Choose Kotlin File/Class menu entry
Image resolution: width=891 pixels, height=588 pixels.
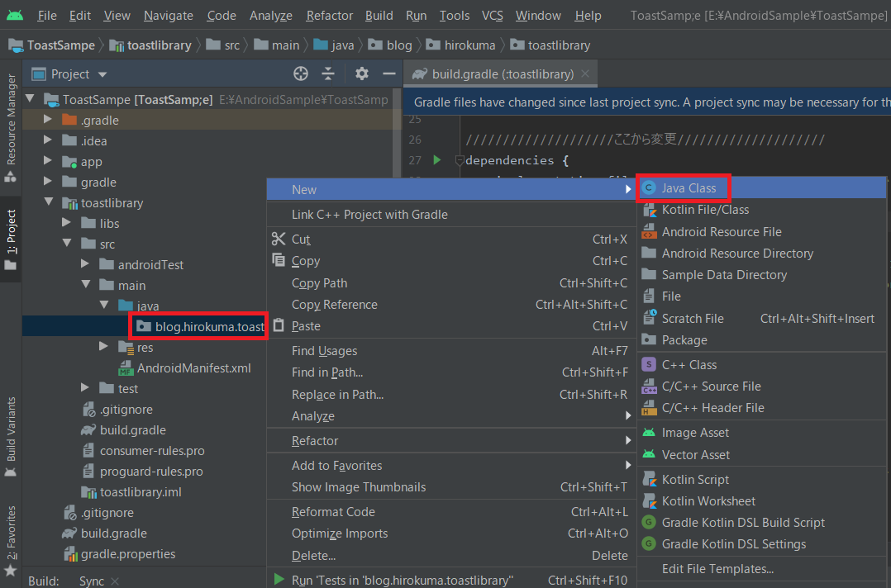click(705, 210)
